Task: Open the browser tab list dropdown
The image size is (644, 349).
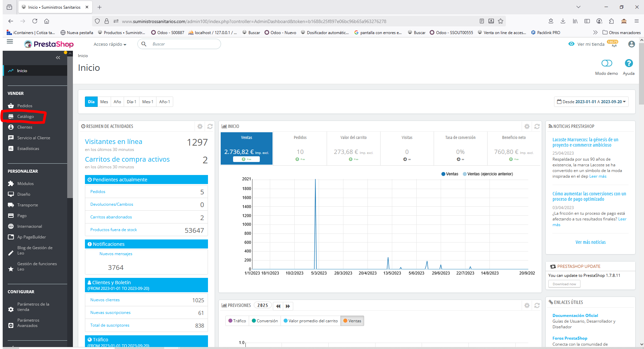Action: [578, 7]
